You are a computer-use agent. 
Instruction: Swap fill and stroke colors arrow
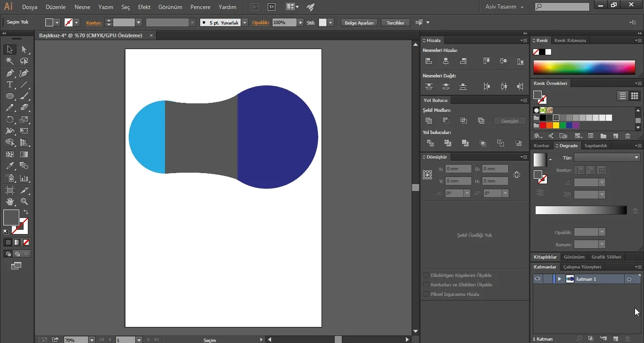26,212
